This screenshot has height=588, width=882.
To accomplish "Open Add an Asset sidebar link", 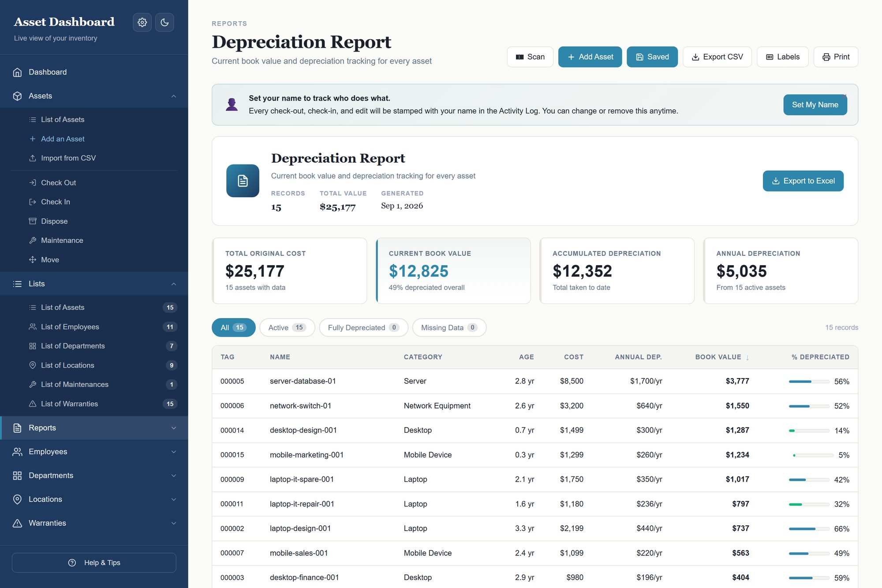I will (x=63, y=139).
